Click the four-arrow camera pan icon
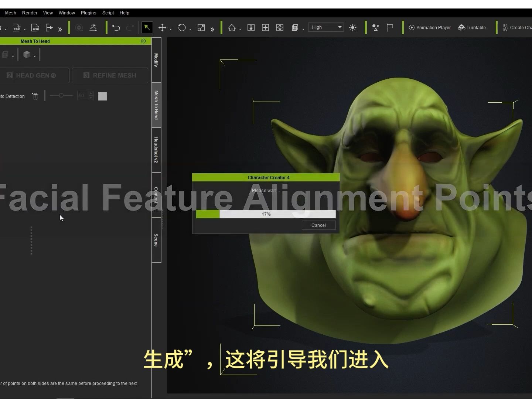This screenshot has width=532, height=399. click(x=265, y=28)
